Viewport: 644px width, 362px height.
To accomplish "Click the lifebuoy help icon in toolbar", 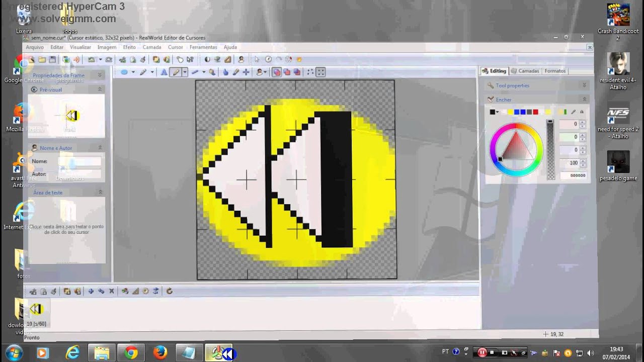I will [x=288, y=59].
